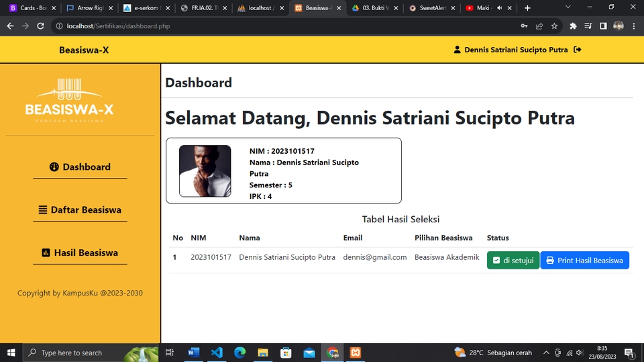Reload the page with refresh icon
644x362 pixels.
[x=40, y=26]
